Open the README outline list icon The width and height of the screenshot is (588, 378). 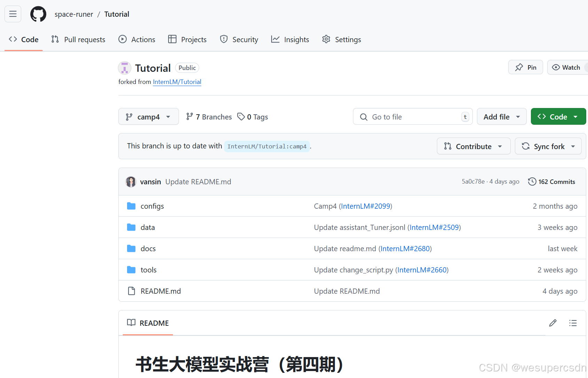pos(573,323)
